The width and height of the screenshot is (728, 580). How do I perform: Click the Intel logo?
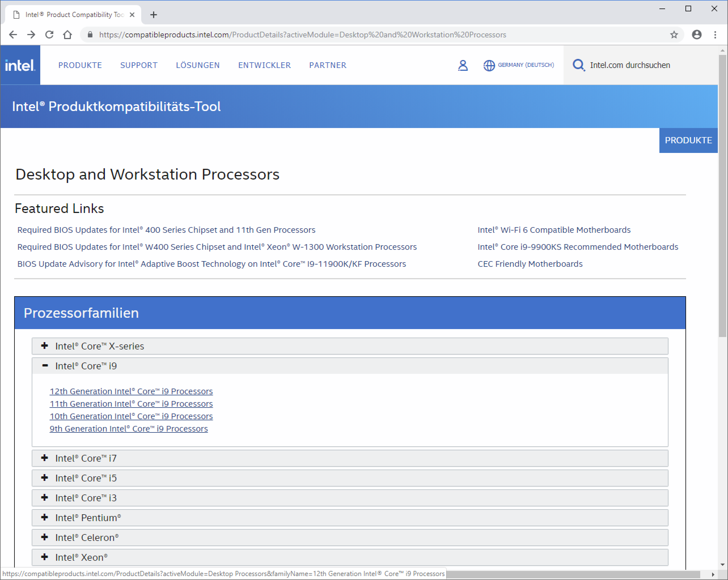pos(20,65)
